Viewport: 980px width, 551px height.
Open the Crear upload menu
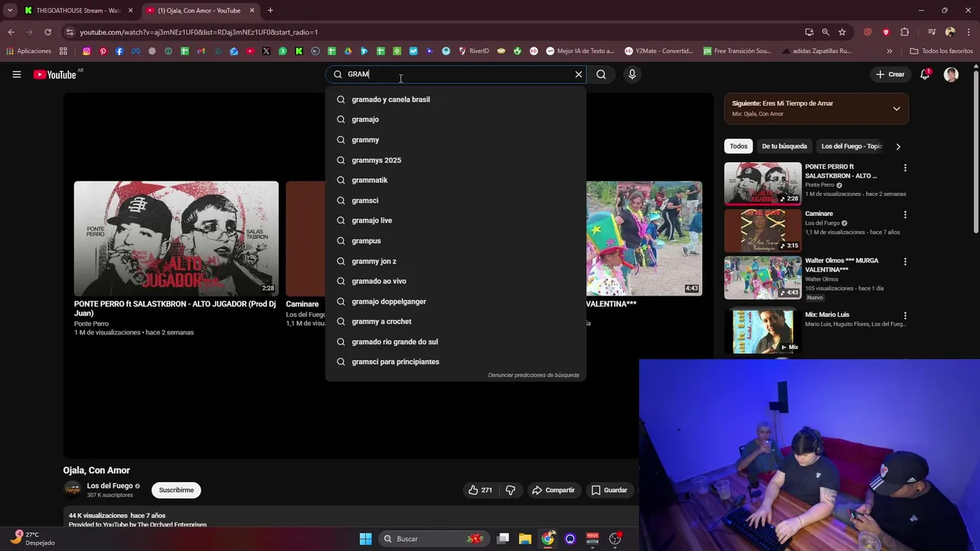(890, 74)
